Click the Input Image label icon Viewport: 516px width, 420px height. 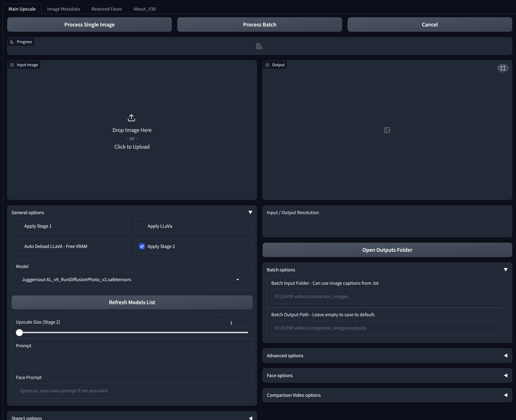[x=12, y=65]
